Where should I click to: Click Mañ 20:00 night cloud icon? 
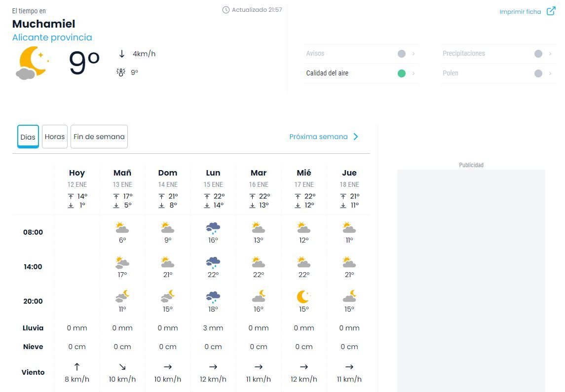122,296
